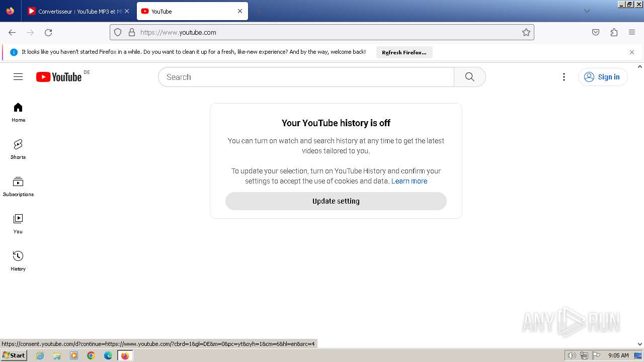
Task: Open a new tab with plus button
Action: tap(259, 11)
